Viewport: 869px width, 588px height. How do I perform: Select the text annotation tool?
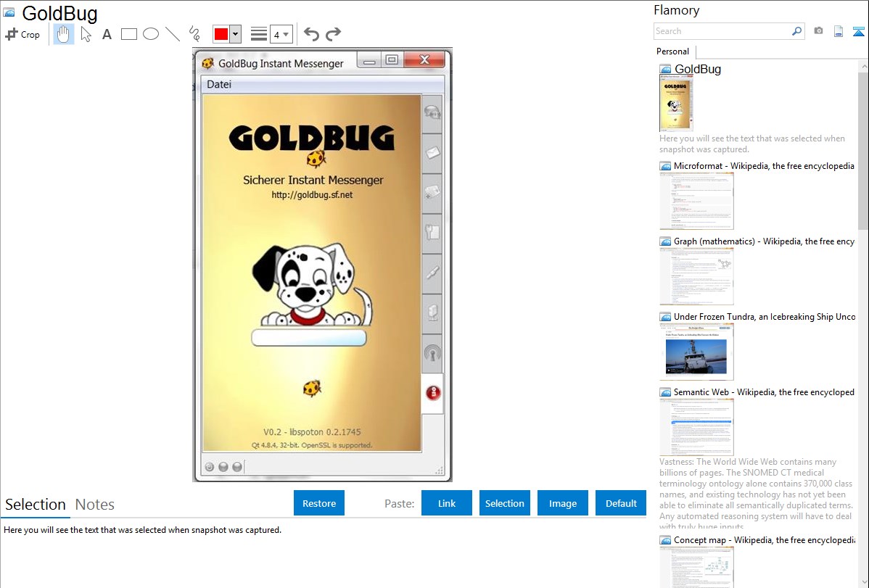pyautogui.click(x=107, y=34)
